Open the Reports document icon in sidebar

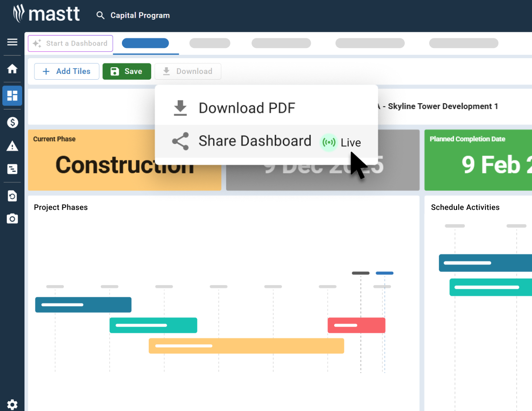(x=12, y=169)
